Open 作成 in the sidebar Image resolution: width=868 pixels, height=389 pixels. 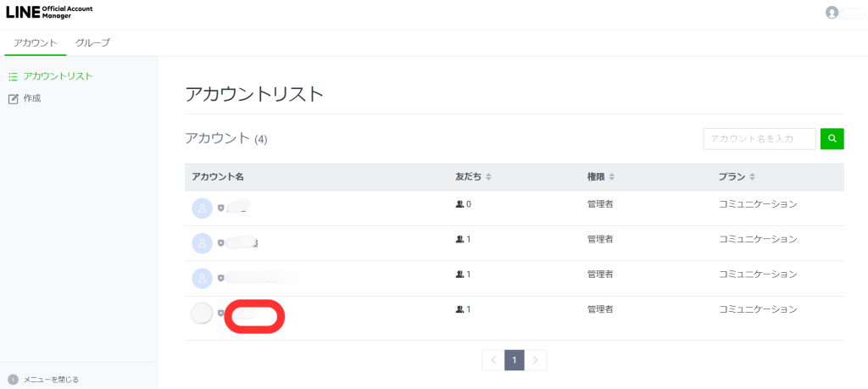tap(32, 98)
